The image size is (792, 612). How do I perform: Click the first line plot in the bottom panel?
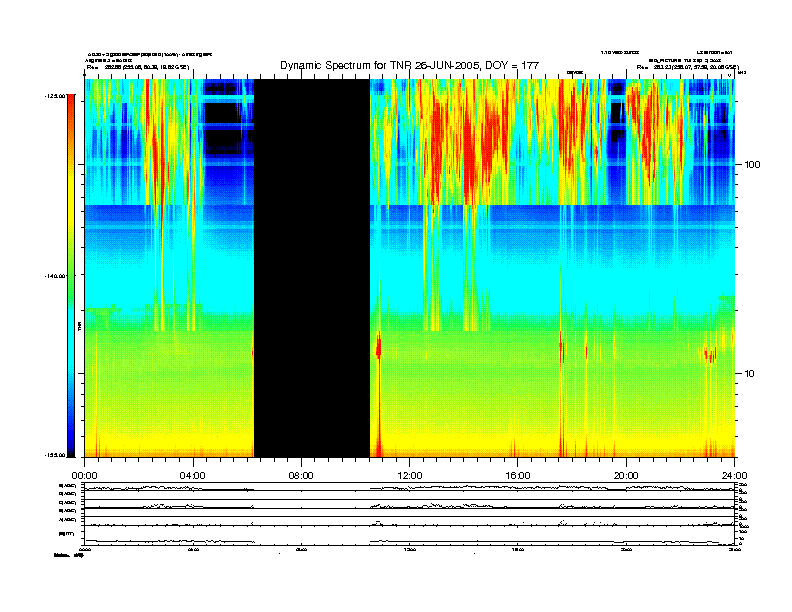point(409,487)
